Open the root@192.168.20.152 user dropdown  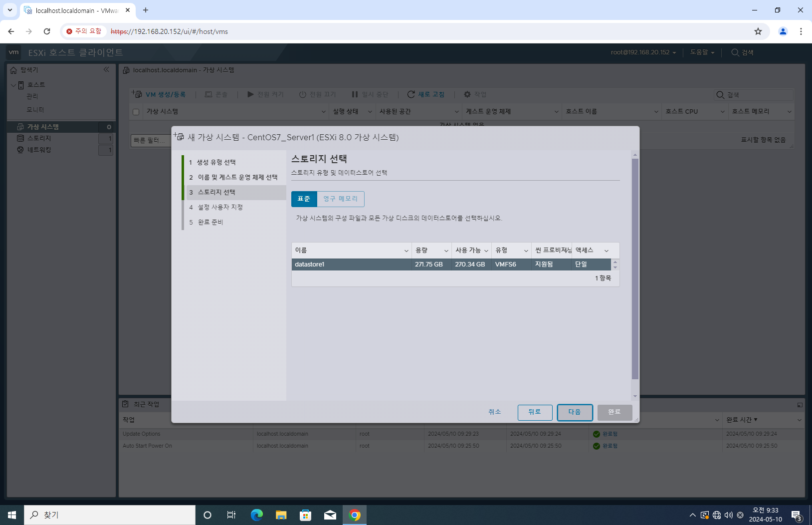tap(643, 52)
